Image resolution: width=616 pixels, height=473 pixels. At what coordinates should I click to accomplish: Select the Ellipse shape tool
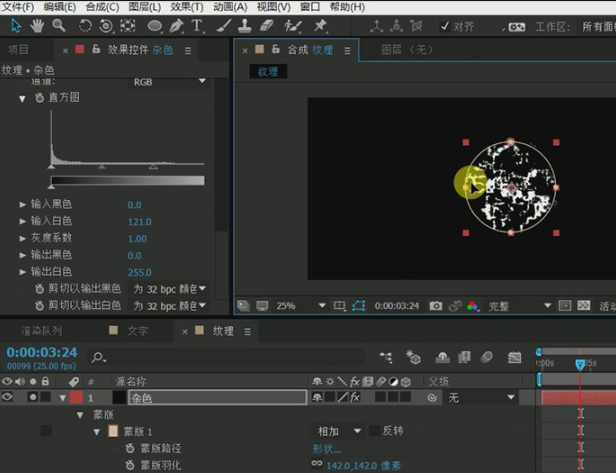coord(154,25)
